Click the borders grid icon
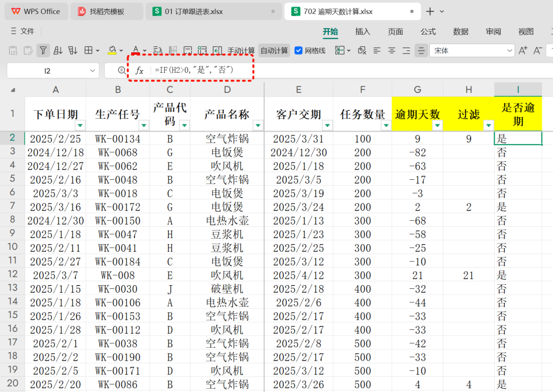This screenshot has height=392, width=553. (x=89, y=50)
